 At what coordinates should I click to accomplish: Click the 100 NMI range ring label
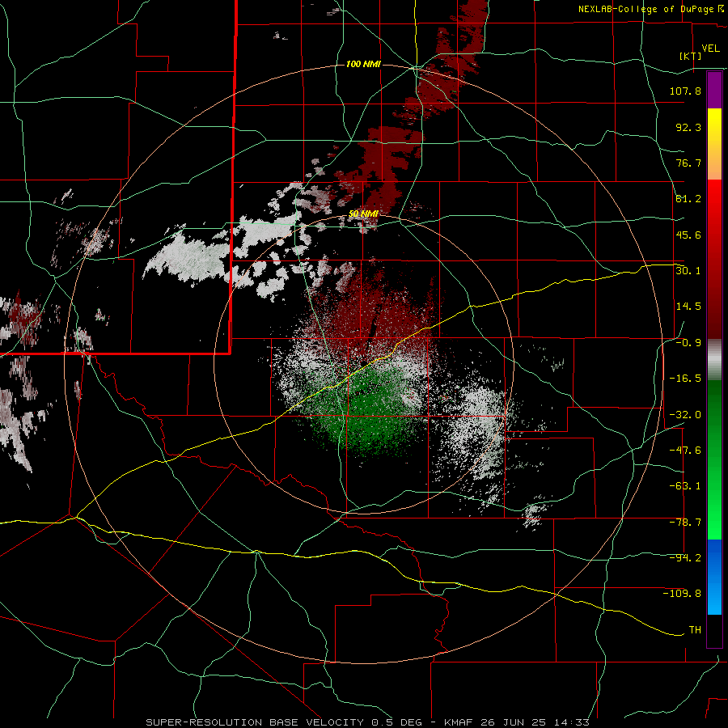click(363, 64)
